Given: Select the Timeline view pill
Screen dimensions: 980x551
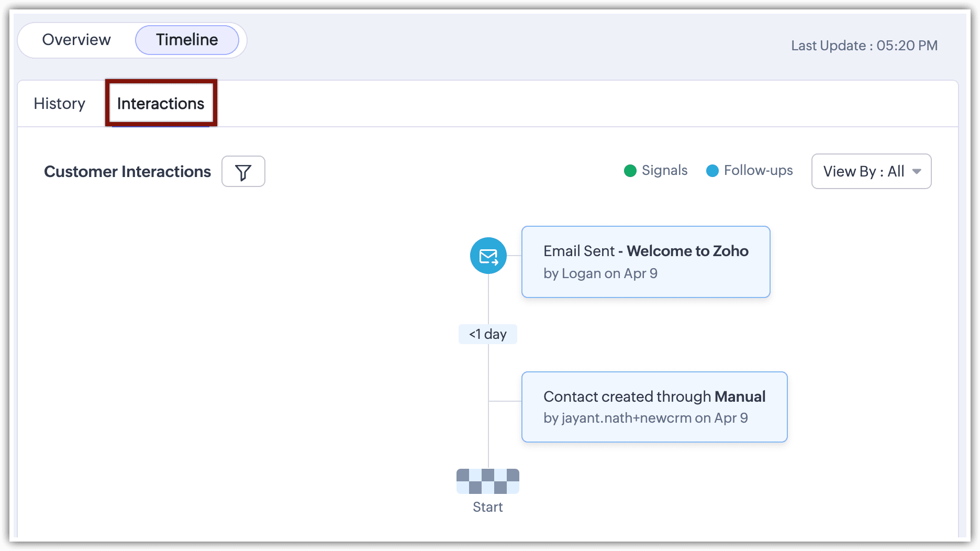Looking at the screenshot, I should [x=187, y=40].
